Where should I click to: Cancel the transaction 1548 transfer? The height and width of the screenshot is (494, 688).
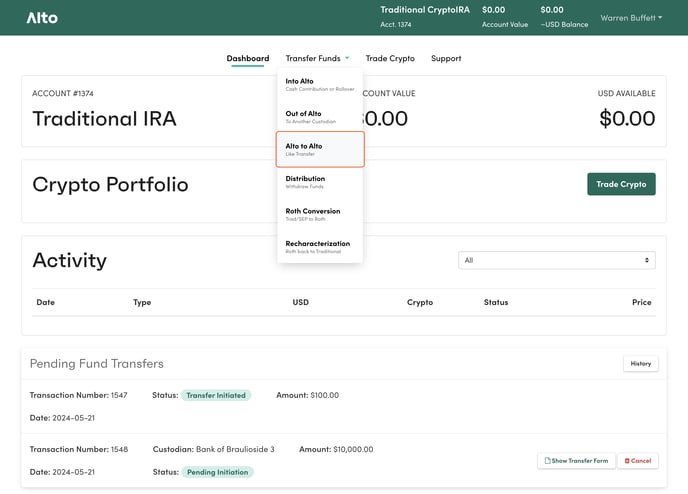click(638, 461)
